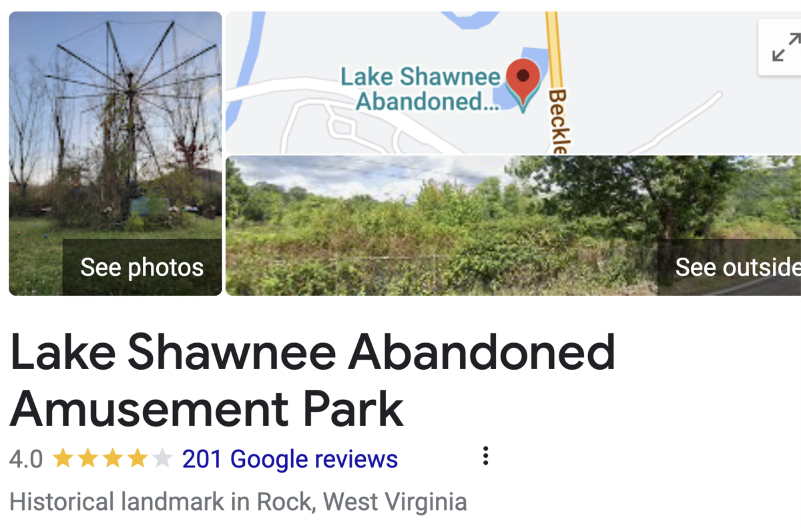Click the 4.0 rating number
Viewport: 801px width, 532px height.
click(x=26, y=459)
